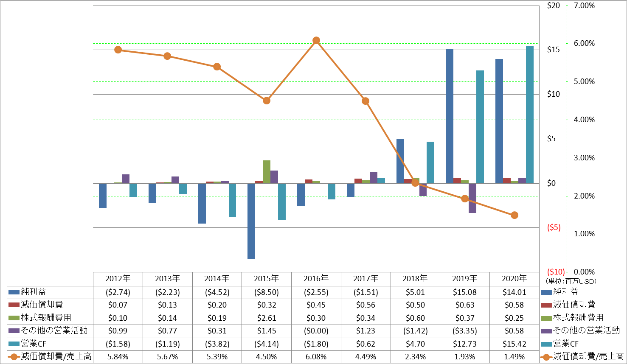Click the purple その他の営業活動 swatch in right legend
The image size is (627, 364).
pyautogui.click(x=546, y=330)
